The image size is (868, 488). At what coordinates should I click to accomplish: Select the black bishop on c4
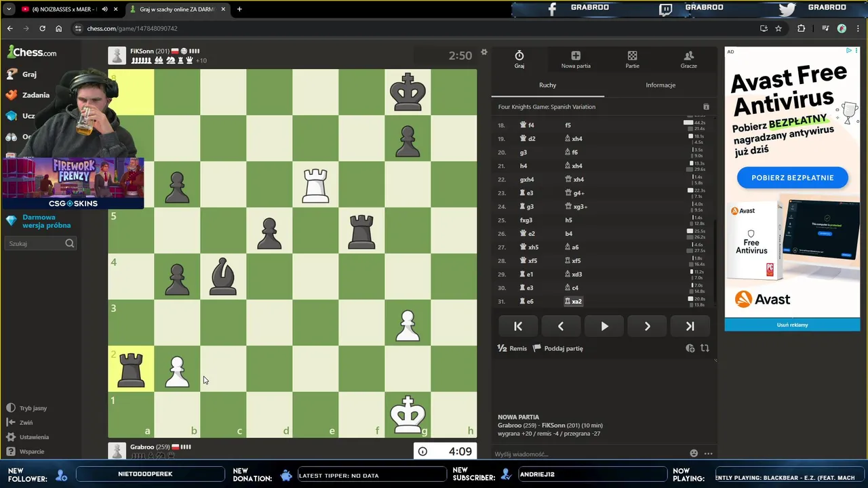tap(223, 277)
